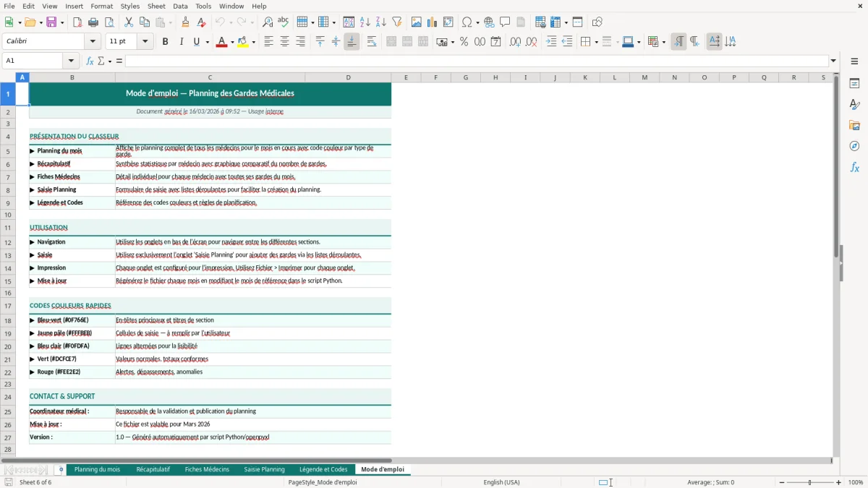Format as percent
This screenshot has height=488, width=868.
pyautogui.click(x=464, y=42)
